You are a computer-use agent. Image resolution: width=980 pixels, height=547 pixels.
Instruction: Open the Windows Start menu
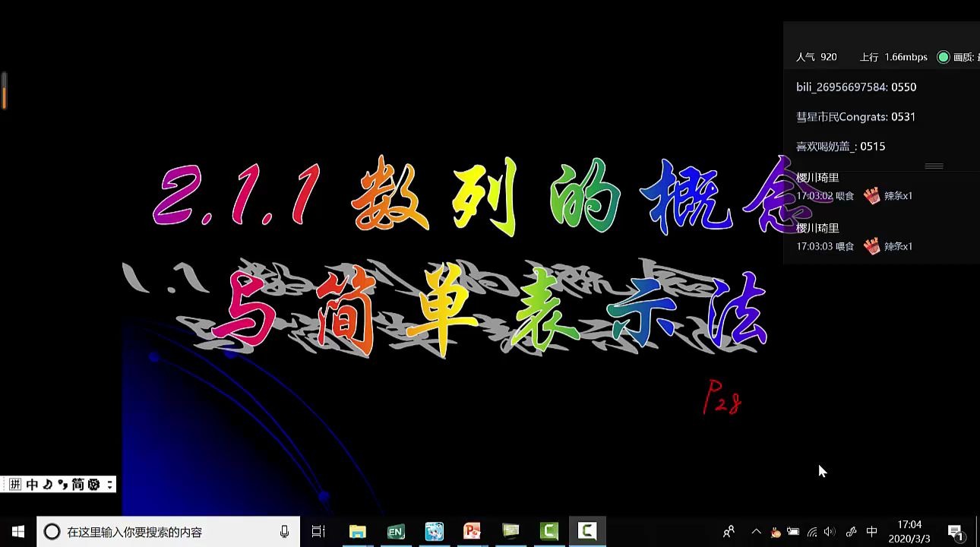(18, 532)
